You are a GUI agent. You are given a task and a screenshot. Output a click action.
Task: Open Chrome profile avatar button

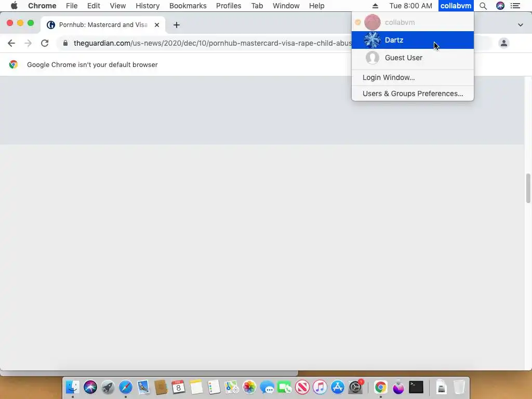pos(504,43)
